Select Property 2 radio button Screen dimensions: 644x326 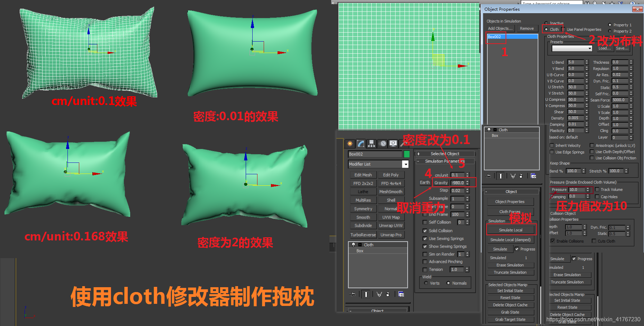[x=610, y=31]
